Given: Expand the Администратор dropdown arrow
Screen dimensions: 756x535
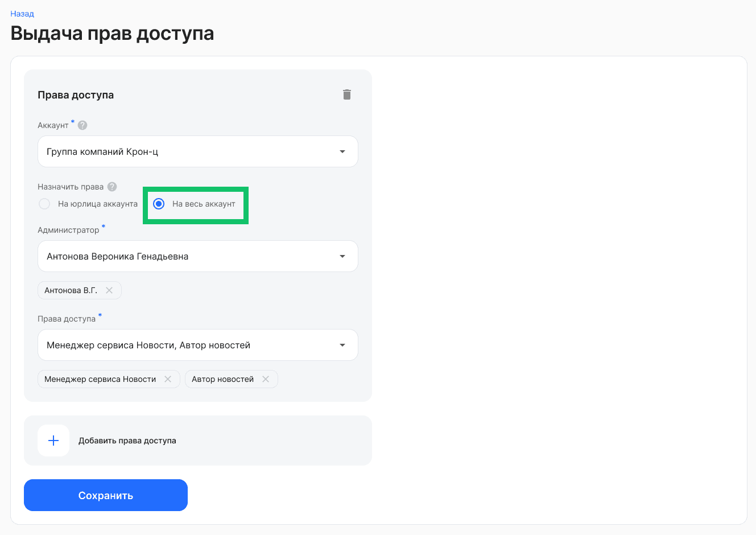Looking at the screenshot, I should (x=342, y=256).
